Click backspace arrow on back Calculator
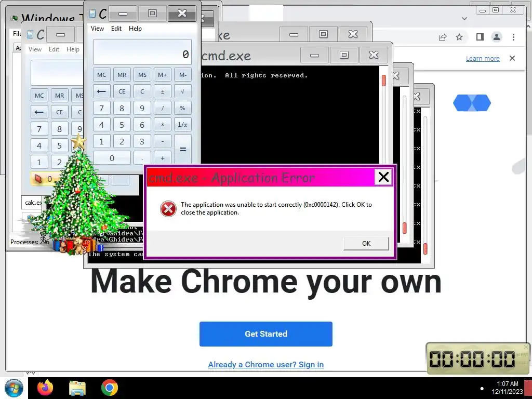Image resolution: width=532 pixels, height=399 pixels. coord(39,112)
